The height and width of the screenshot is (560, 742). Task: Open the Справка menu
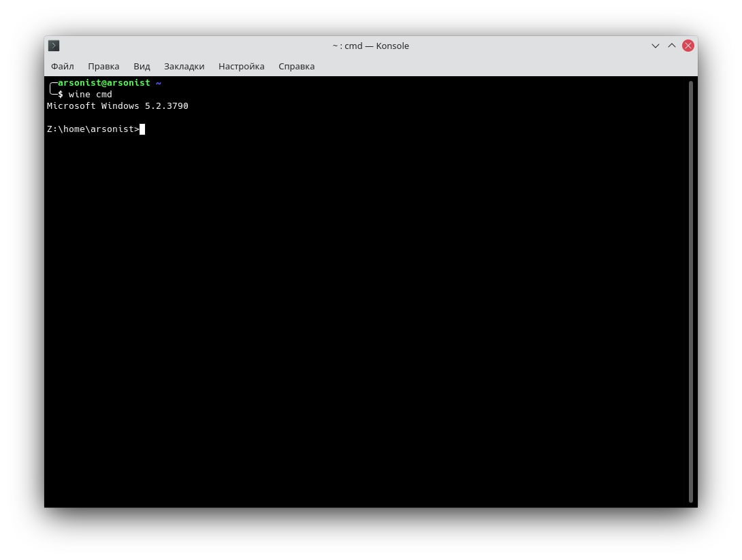pyautogui.click(x=296, y=66)
